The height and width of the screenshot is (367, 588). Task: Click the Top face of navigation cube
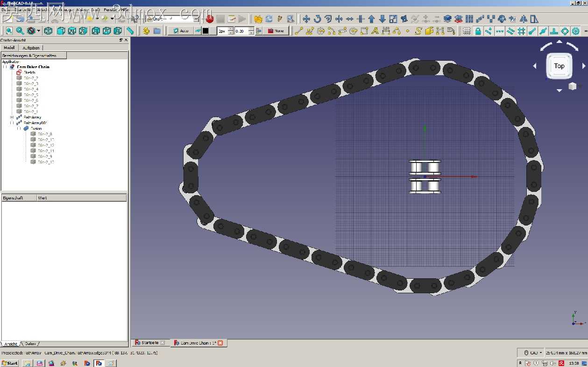pyautogui.click(x=559, y=66)
